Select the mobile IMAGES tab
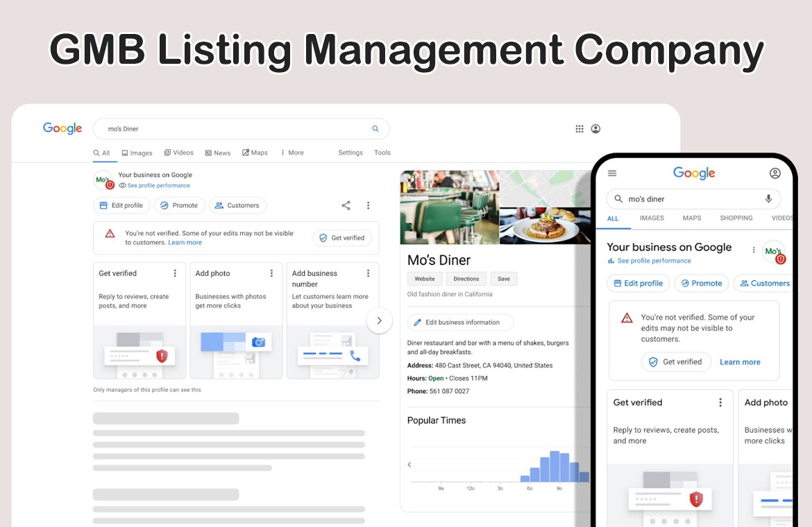812x527 pixels. pyautogui.click(x=652, y=218)
